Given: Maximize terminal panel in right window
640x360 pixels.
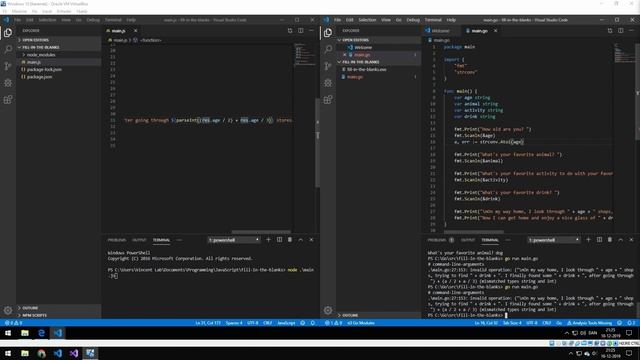Looking at the screenshot, I should (620, 240).
